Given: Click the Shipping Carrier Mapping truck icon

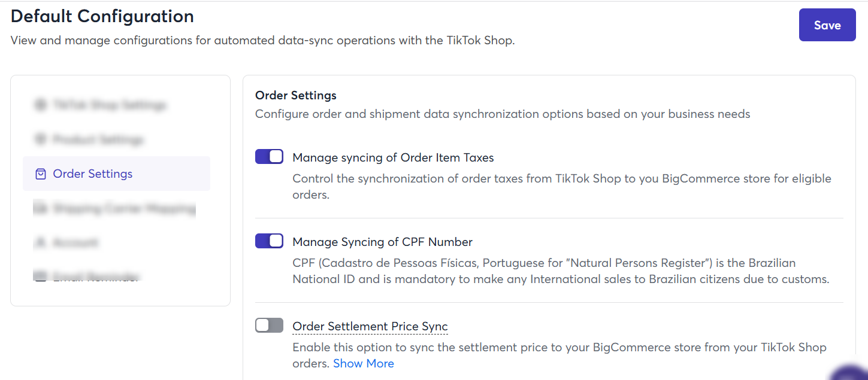Looking at the screenshot, I should point(41,209).
